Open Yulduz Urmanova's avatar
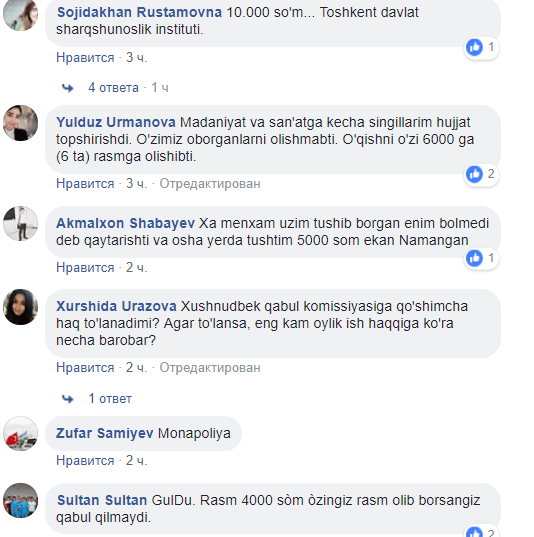534x537 pixels. (21, 123)
